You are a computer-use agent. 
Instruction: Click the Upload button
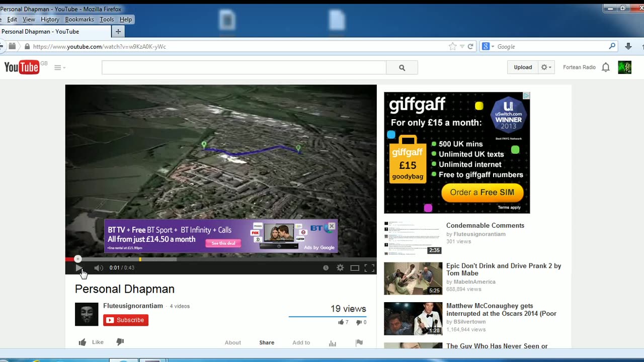(523, 67)
